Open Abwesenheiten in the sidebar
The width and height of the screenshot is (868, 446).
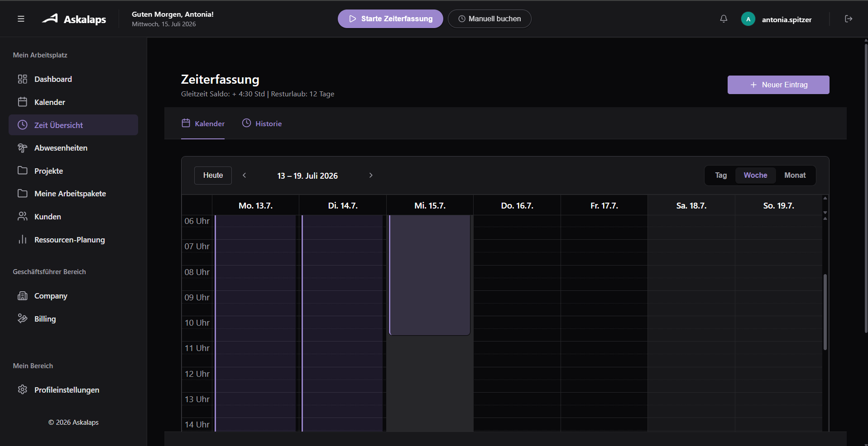pos(73,148)
